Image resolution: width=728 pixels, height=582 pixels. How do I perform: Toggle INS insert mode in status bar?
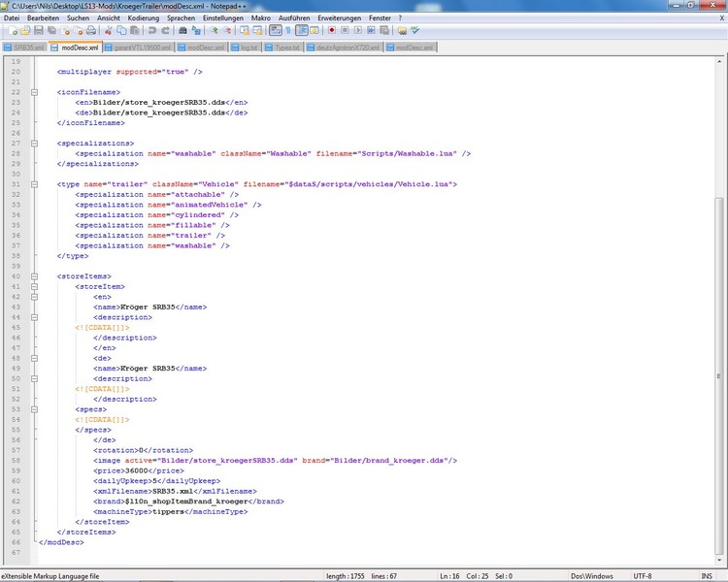click(707, 576)
